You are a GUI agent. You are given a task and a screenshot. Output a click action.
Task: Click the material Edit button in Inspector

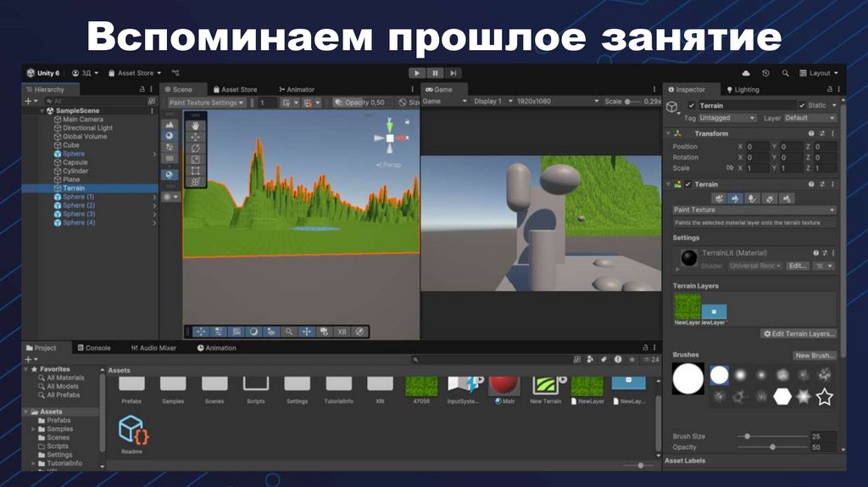pyautogui.click(x=798, y=266)
